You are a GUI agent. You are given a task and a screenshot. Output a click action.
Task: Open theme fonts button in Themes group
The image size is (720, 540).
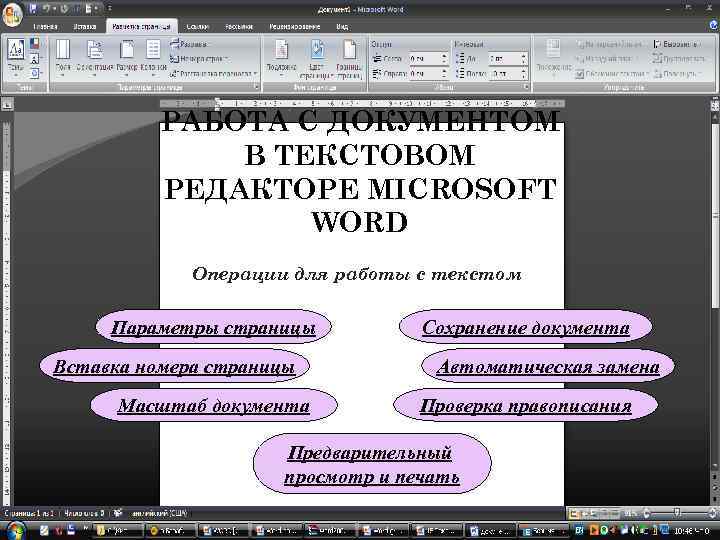tap(35, 59)
